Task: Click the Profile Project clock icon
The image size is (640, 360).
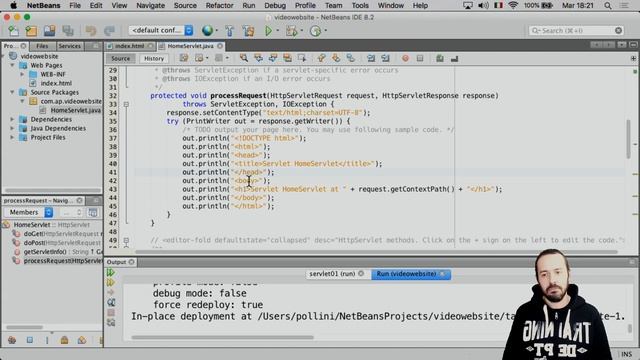Action: pos(315,31)
